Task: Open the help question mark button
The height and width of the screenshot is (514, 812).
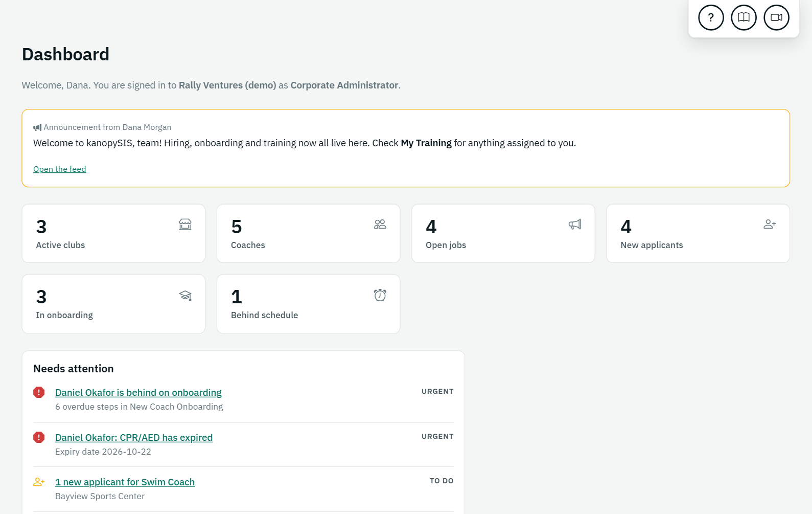Action: (711, 17)
